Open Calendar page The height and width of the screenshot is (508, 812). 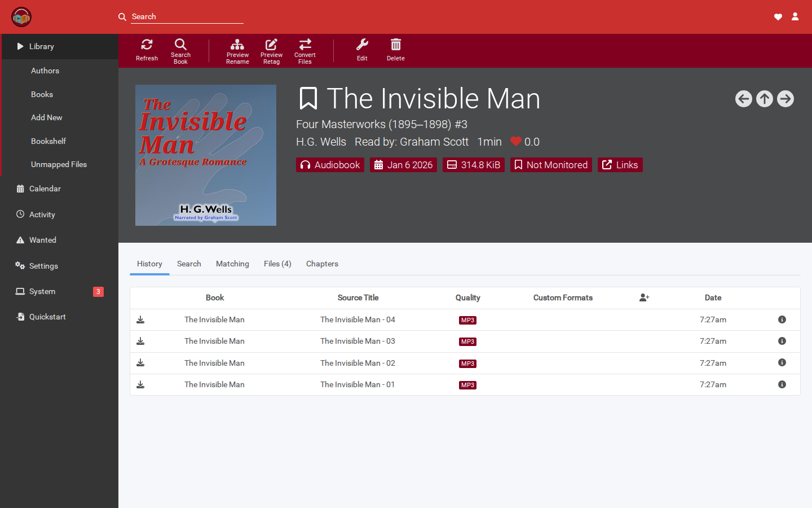(59, 189)
